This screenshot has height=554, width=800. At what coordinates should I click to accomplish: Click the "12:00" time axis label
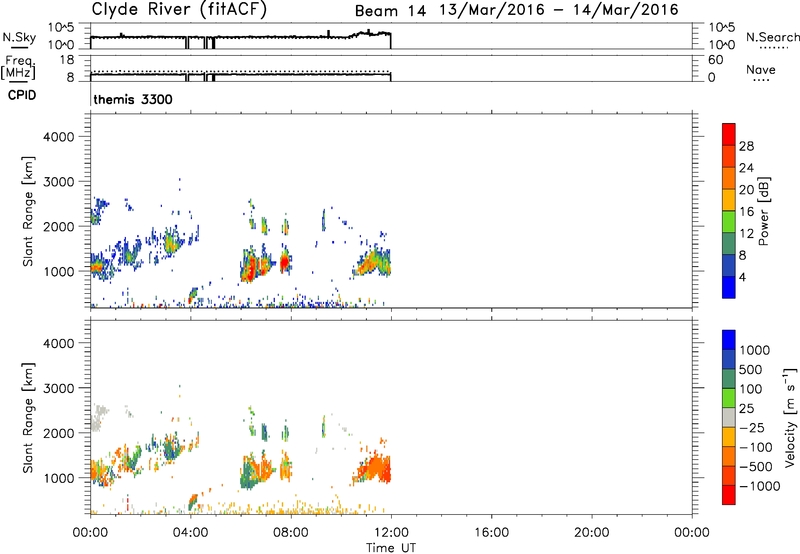(391, 533)
